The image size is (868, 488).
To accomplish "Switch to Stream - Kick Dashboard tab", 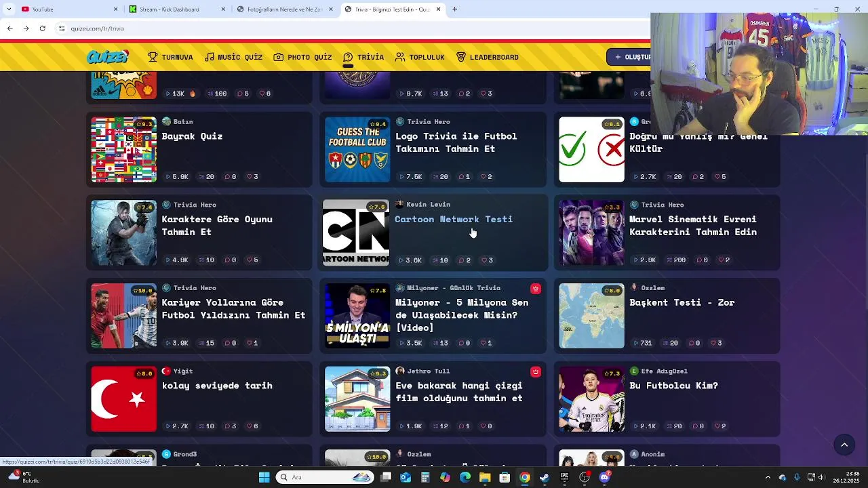I will (178, 9).
